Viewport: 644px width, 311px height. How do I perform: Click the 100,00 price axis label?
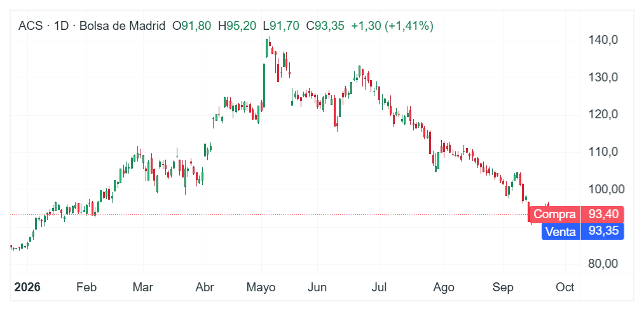coord(606,190)
